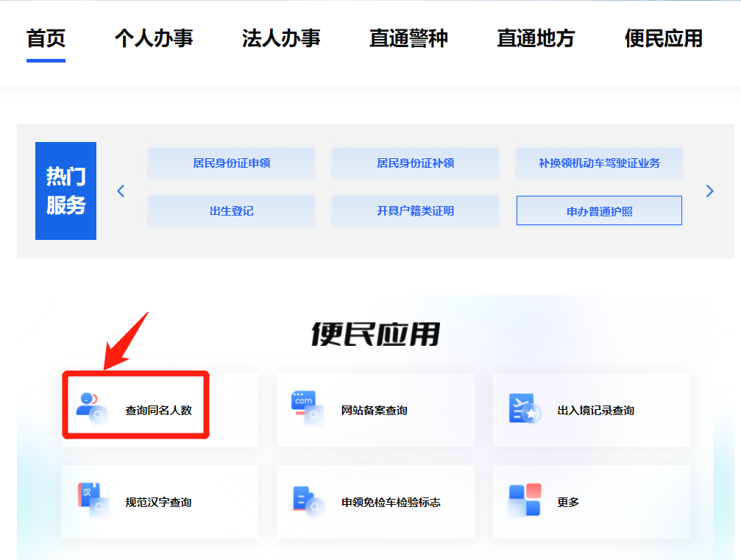Click the 开具户籍类证明 button

pyautogui.click(x=415, y=211)
